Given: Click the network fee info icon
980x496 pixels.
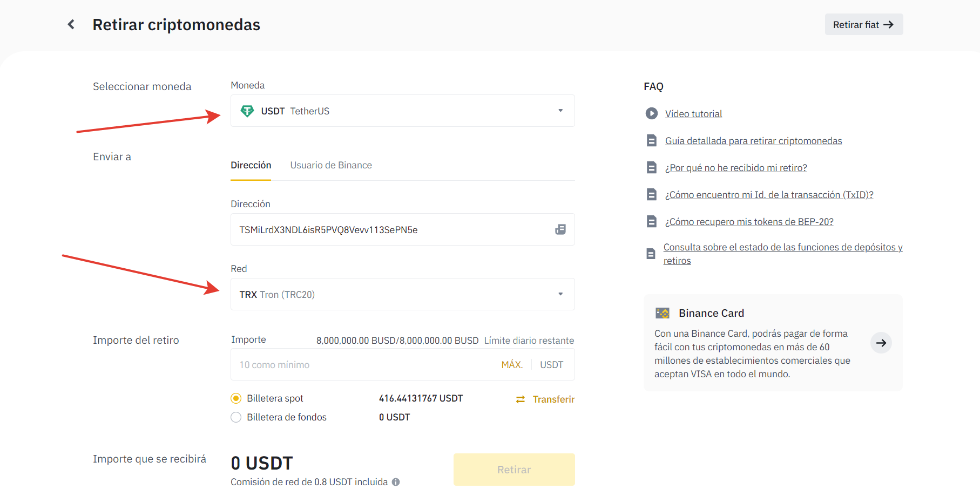Looking at the screenshot, I should (x=396, y=482).
